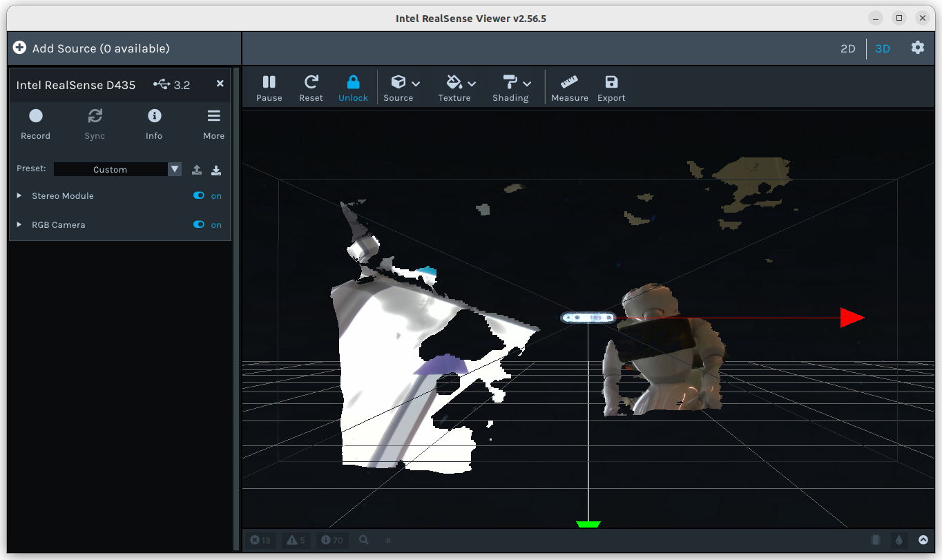
Task: Open the Texture dropdown
Action: (x=461, y=88)
